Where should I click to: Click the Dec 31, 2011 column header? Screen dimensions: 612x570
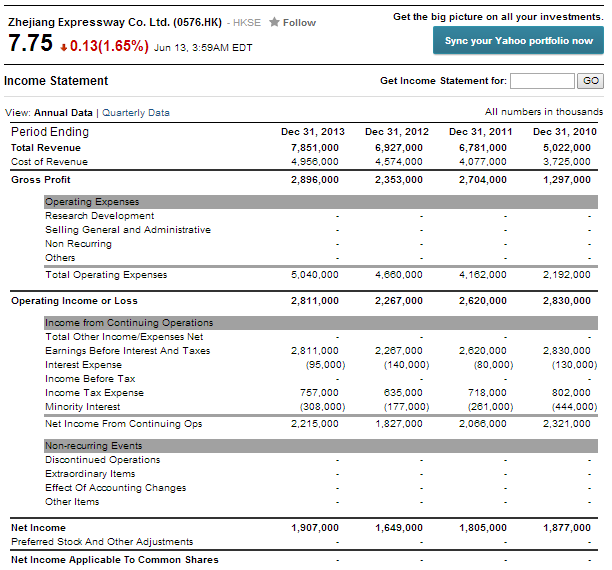click(x=480, y=132)
